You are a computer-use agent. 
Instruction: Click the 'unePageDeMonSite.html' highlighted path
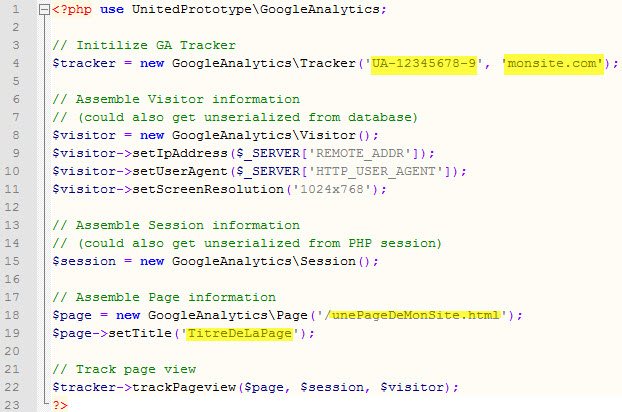(416, 315)
